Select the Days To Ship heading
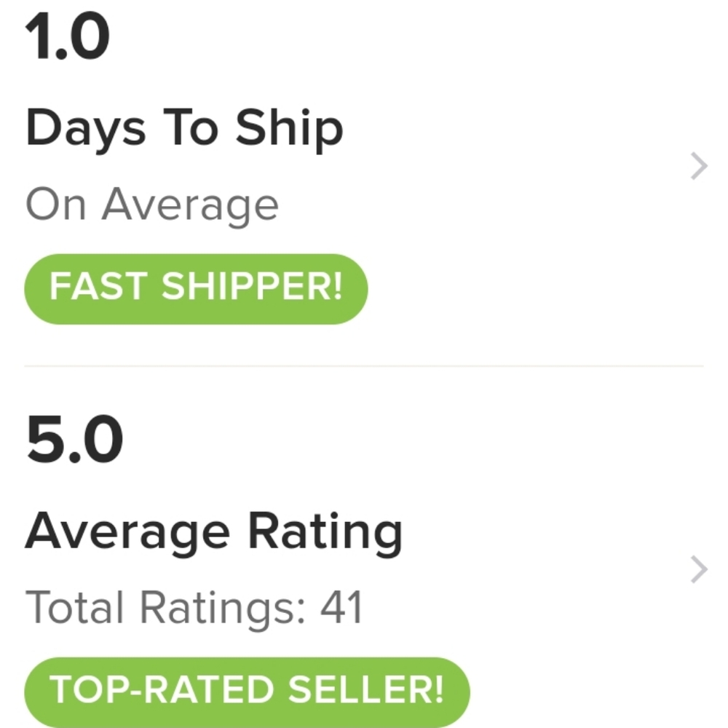 tap(183, 129)
